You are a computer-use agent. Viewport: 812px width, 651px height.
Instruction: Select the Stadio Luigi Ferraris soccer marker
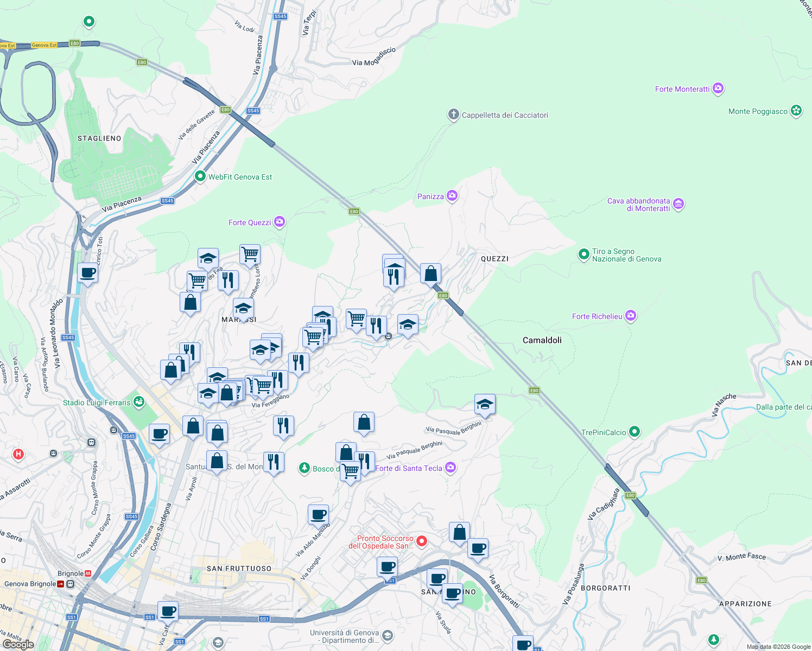tap(139, 402)
